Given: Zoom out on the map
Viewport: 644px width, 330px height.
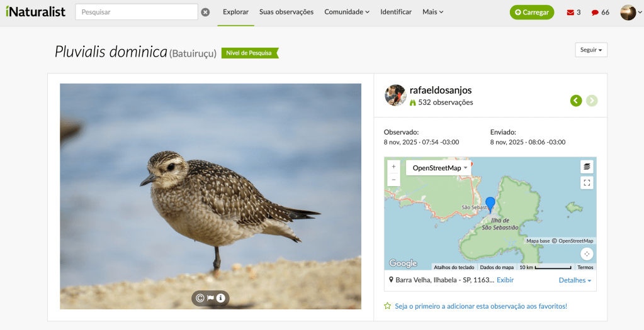Looking at the screenshot, I should pyautogui.click(x=393, y=180).
